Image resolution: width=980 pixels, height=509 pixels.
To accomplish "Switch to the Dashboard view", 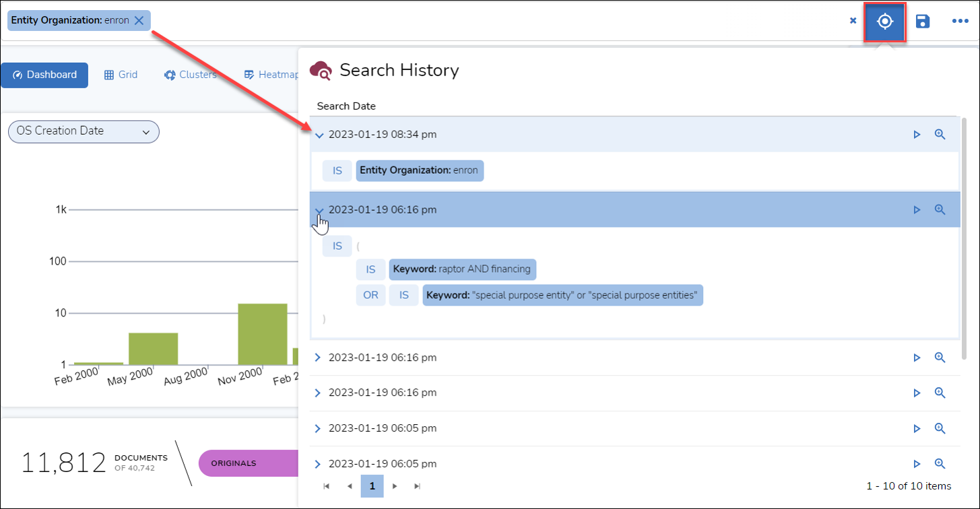I will [44, 75].
